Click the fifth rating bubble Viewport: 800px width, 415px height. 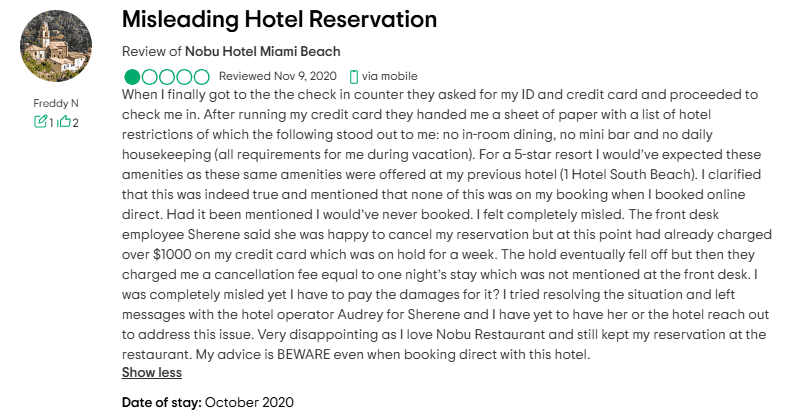[201, 76]
